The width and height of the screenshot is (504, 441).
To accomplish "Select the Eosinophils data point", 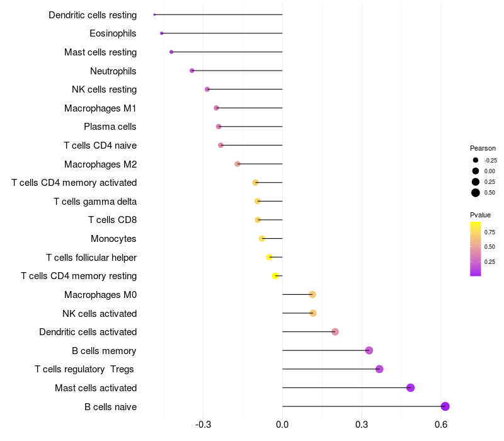I will tap(162, 33).
